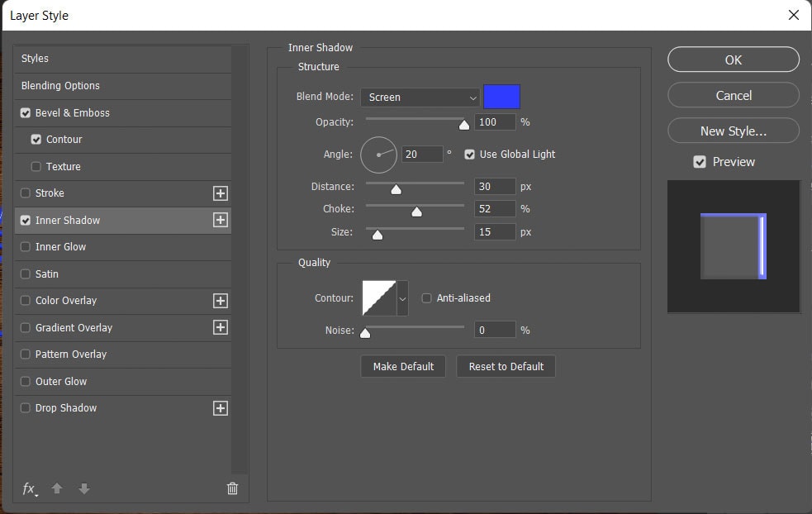The width and height of the screenshot is (812, 514).
Task: Click the Opacity value field
Action: point(495,121)
